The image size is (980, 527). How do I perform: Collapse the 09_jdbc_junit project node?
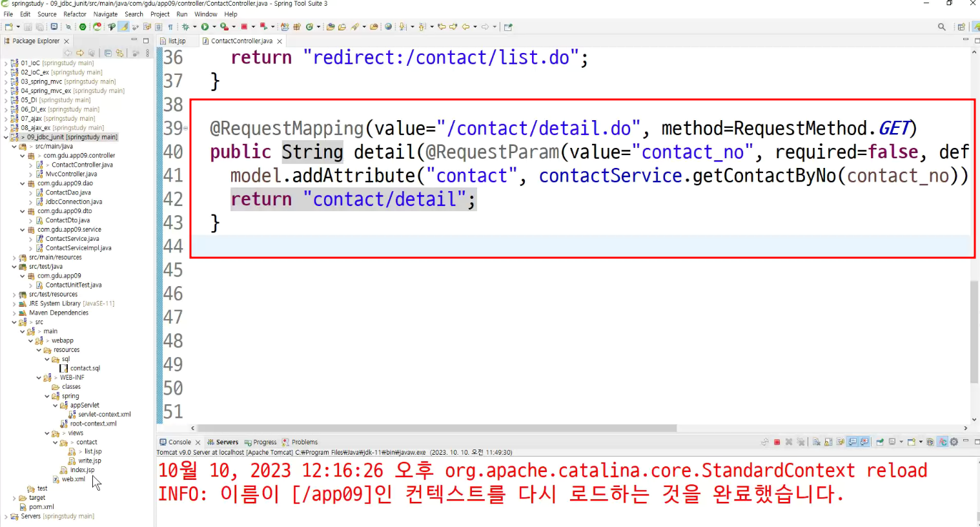click(x=6, y=137)
